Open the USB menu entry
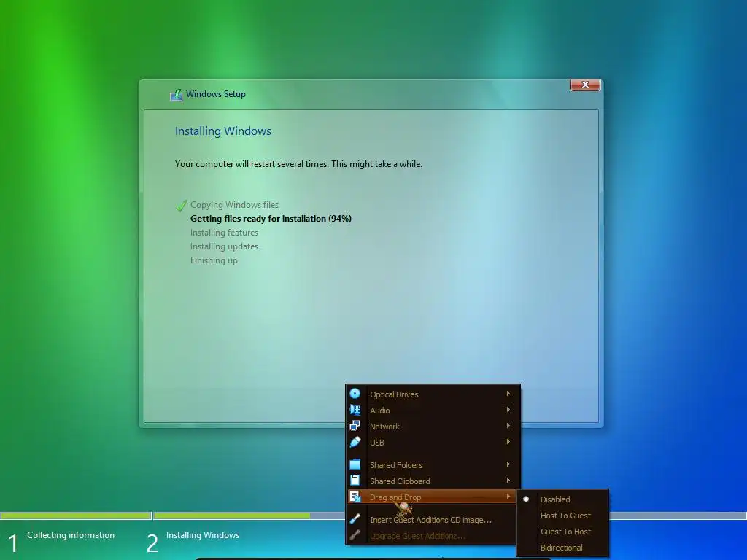The width and height of the screenshot is (747, 560). coord(433,443)
